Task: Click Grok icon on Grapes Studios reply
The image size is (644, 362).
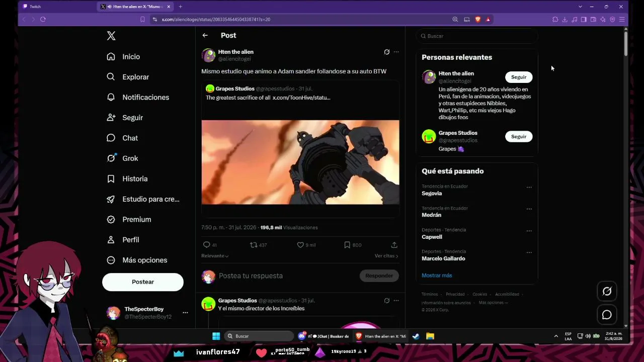Action: (386, 301)
